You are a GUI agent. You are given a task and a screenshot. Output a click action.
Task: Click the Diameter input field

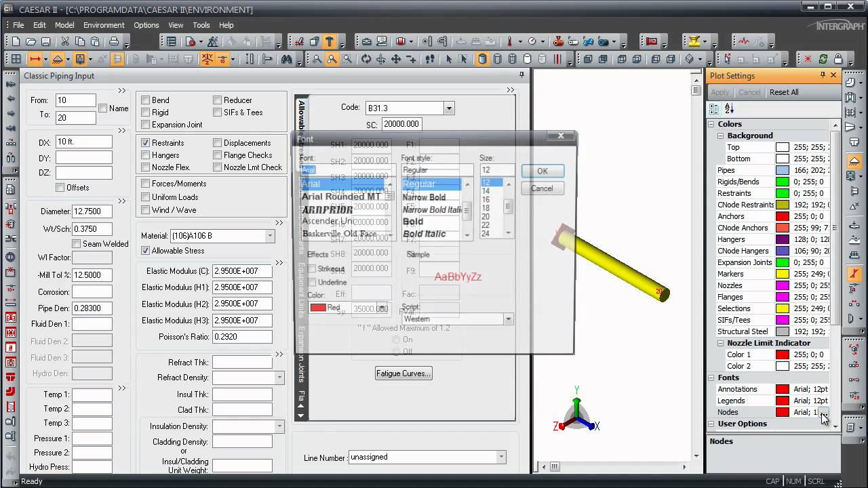click(x=92, y=211)
